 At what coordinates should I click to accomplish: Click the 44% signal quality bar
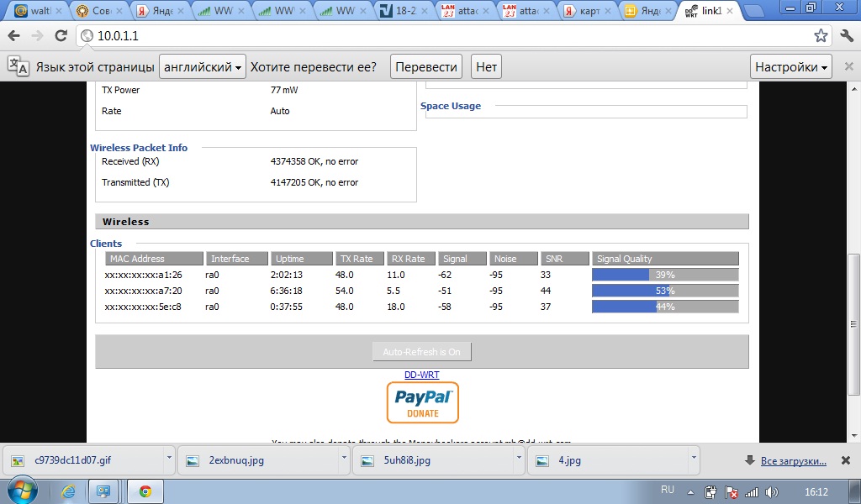tap(665, 307)
